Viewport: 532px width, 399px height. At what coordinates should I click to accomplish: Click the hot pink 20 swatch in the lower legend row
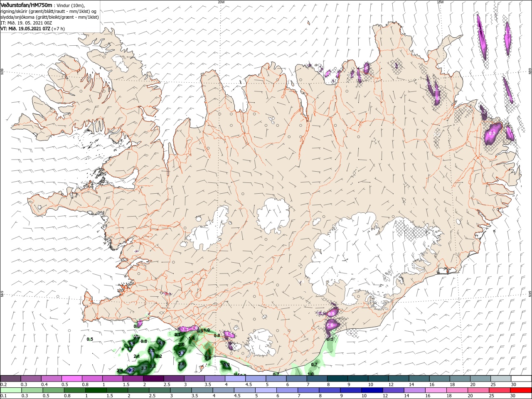tap(478, 390)
